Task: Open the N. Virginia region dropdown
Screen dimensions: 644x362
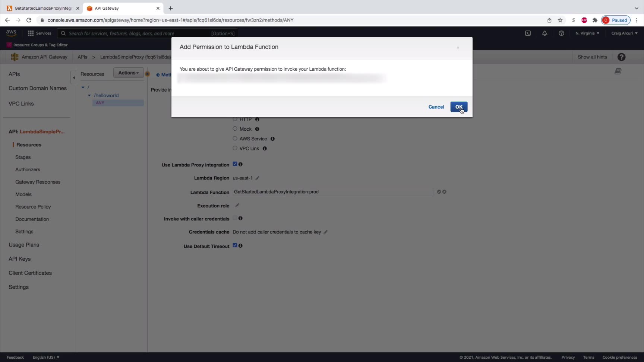Action: tap(587, 33)
